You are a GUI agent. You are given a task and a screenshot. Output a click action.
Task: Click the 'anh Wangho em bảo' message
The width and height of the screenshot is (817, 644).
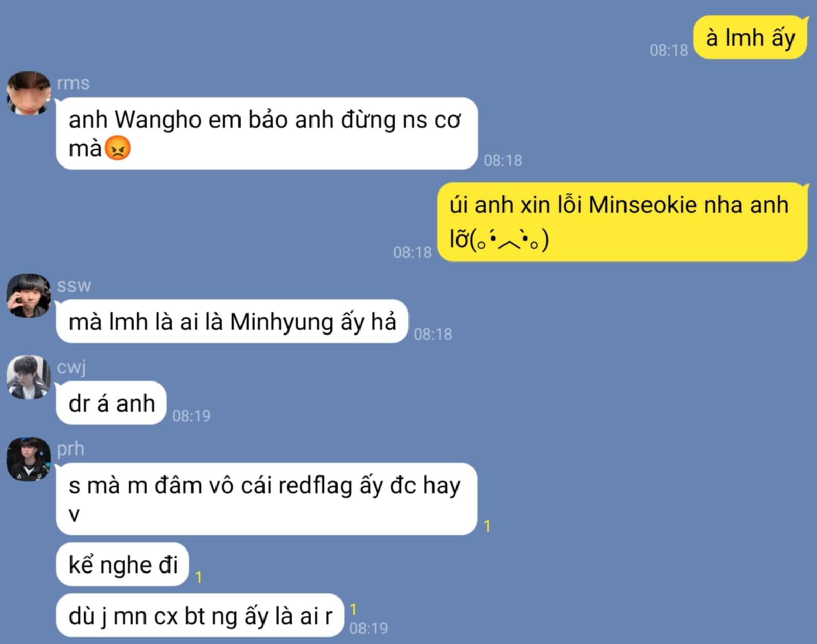pyautogui.click(x=267, y=133)
